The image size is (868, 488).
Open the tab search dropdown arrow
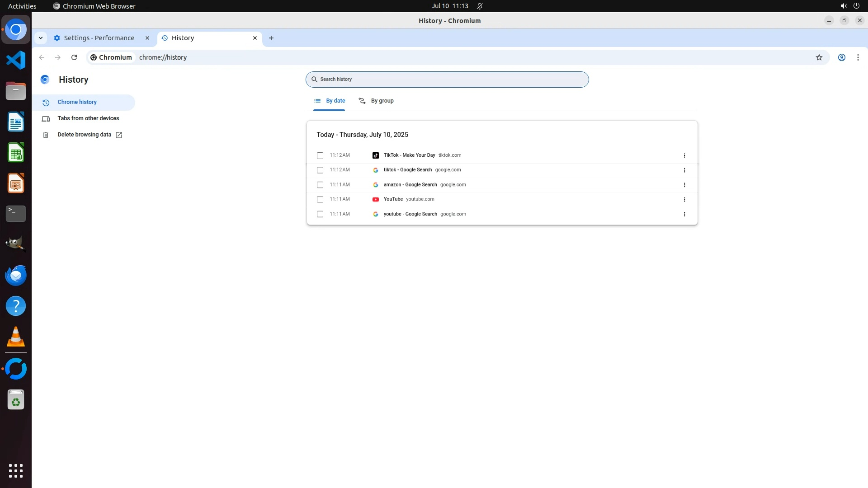point(41,38)
